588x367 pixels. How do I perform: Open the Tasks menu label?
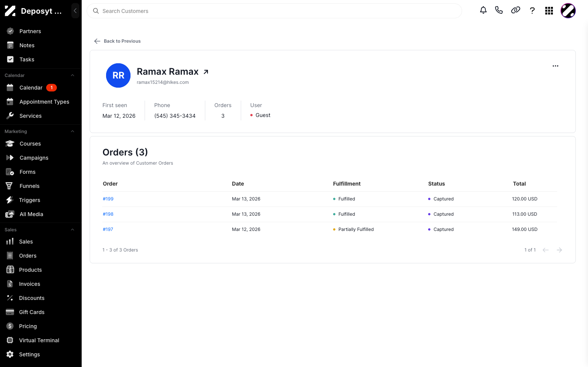[x=27, y=59]
